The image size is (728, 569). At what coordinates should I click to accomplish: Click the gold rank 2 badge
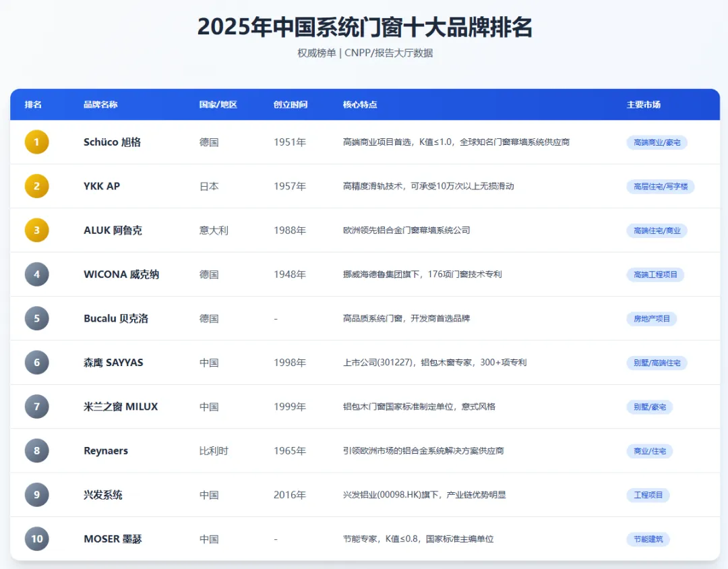pyautogui.click(x=36, y=186)
